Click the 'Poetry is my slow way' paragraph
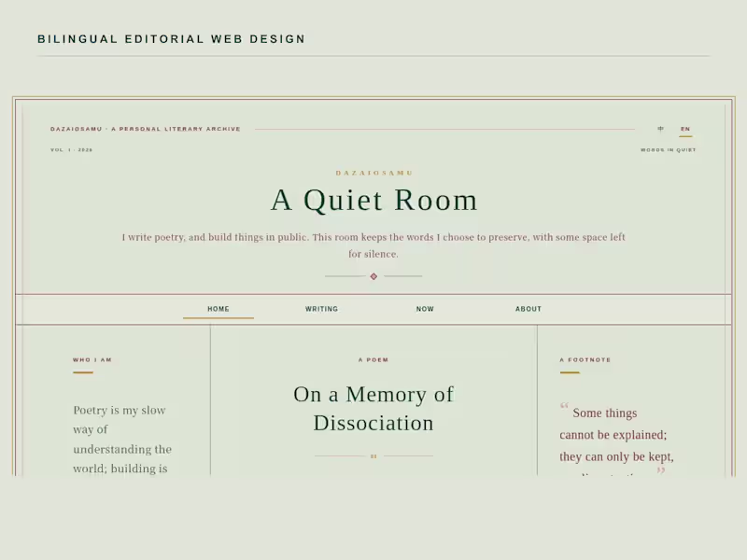Image resolution: width=747 pixels, height=560 pixels. 122,439
